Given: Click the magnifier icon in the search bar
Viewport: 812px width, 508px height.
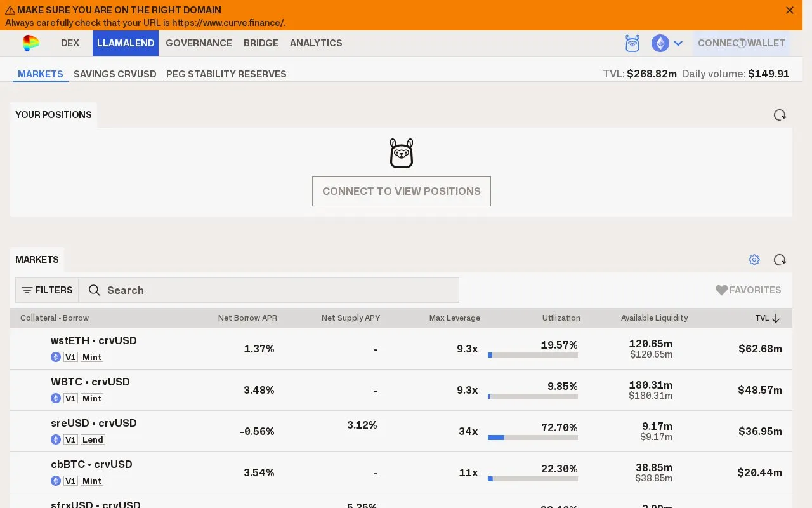Looking at the screenshot, I should tap(95, 290).
